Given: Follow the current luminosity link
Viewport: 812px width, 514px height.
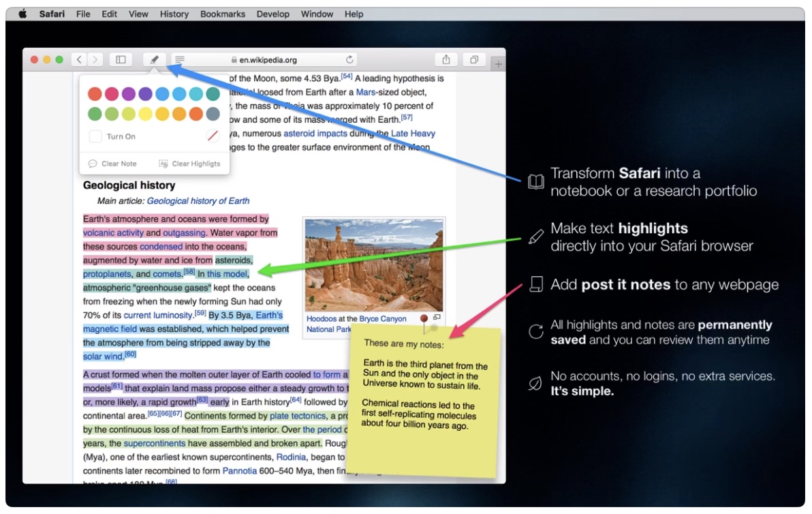Looking at the screenshot, I should [158, 316].
